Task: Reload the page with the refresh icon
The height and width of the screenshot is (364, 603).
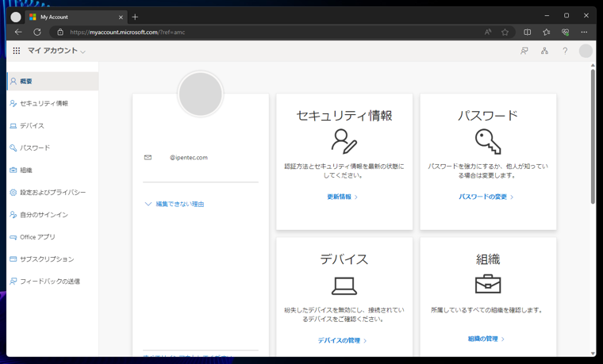Action: [37, 33]
